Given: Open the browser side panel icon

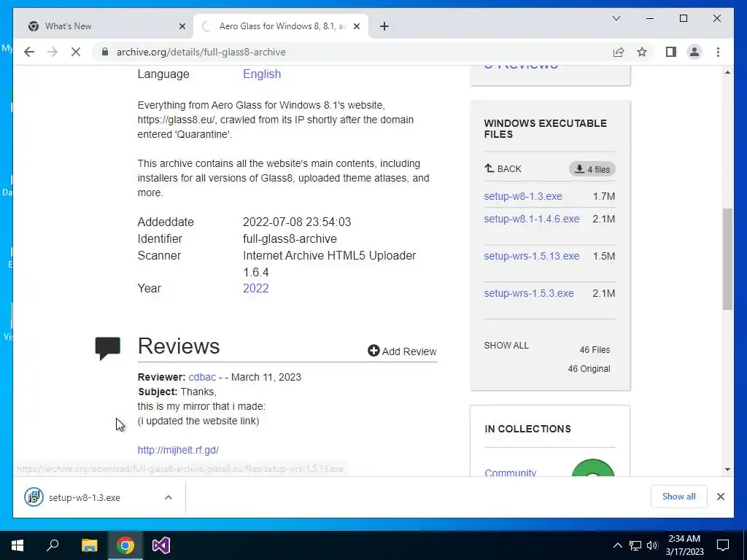Looking at the screenshot, I should (x=671, y=52).
